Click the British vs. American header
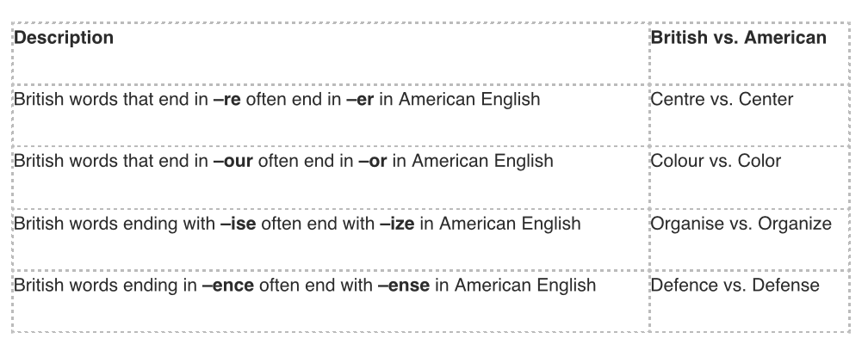The width and height of the screenshot is (868, 363). (x=738, y=38)
